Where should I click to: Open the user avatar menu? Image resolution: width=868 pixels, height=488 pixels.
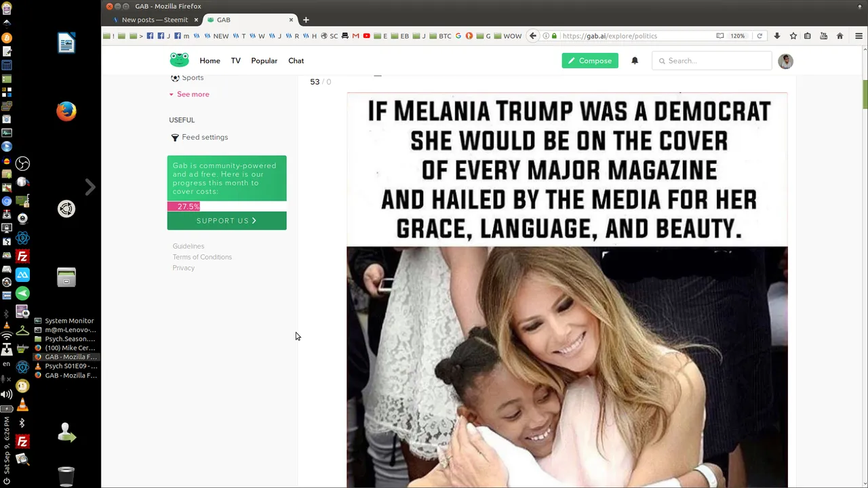coord(785,61)
